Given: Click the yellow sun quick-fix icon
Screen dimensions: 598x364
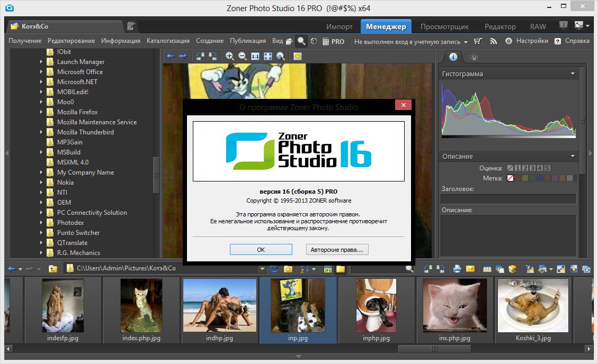Looking at the screenshot, I should (x=298, y=57).
